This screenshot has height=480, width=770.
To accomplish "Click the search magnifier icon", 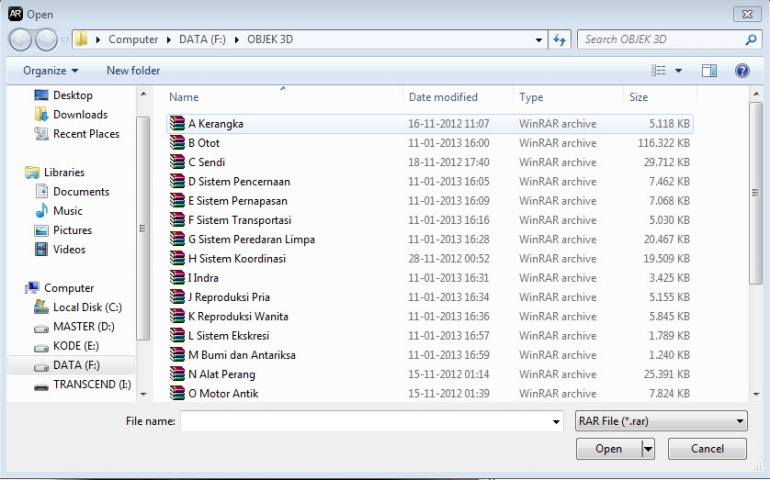I will [x=751, y=40].
